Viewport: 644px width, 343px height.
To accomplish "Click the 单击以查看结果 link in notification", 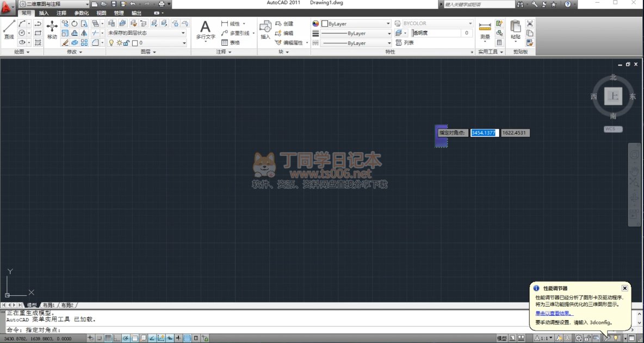I will pos(554,313).
